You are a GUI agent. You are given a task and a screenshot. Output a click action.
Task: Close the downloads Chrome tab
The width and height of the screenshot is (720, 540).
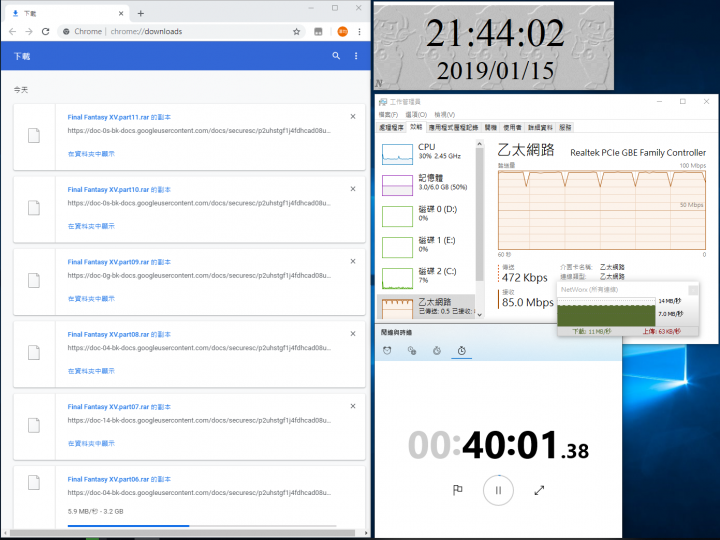coord(121,14)
